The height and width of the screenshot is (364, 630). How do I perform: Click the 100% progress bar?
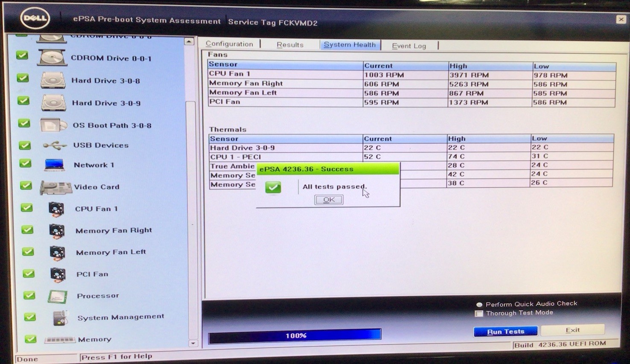tap(295, 336)
